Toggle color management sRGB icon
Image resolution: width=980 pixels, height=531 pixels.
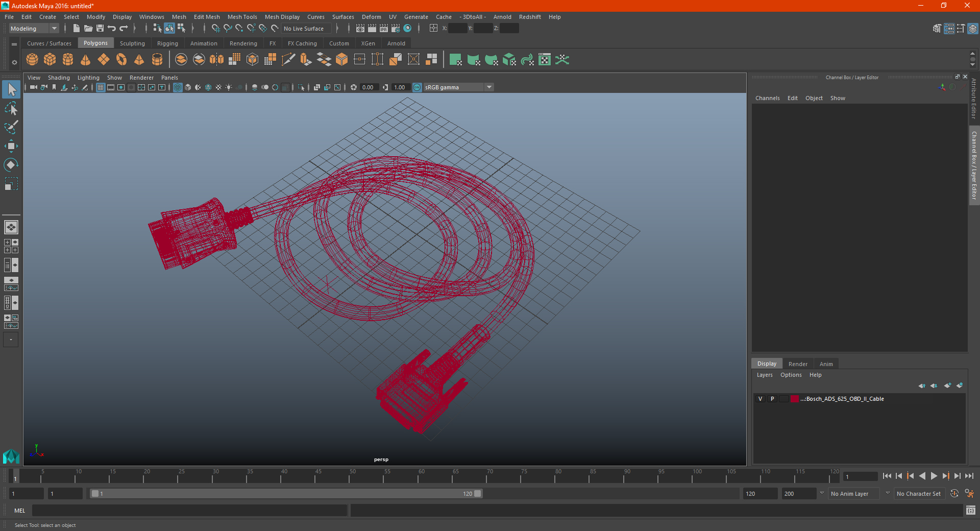(x=417, y=87)
